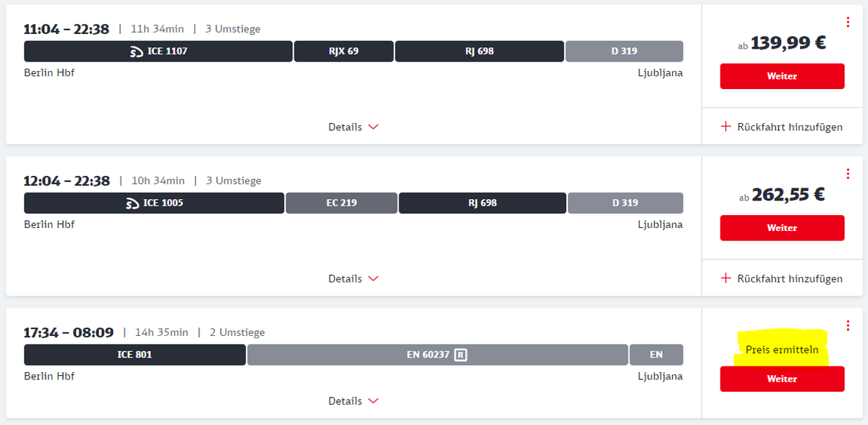Click the reservation R icon on EN 60237
Screen dimensions: 868x425
460,355
